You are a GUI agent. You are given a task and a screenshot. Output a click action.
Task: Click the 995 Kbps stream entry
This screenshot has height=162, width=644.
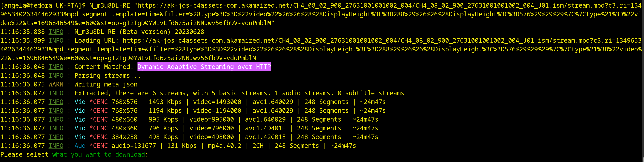click(163, 120)
